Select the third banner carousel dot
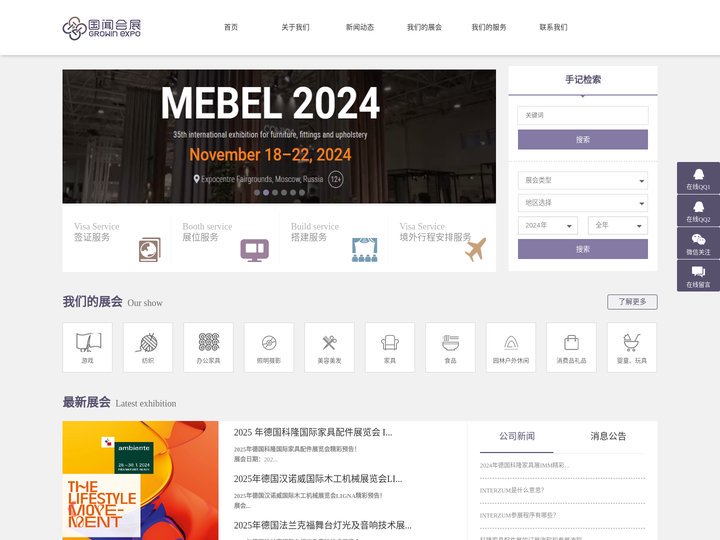The image size is (720, 540). (x=275, y=192)
